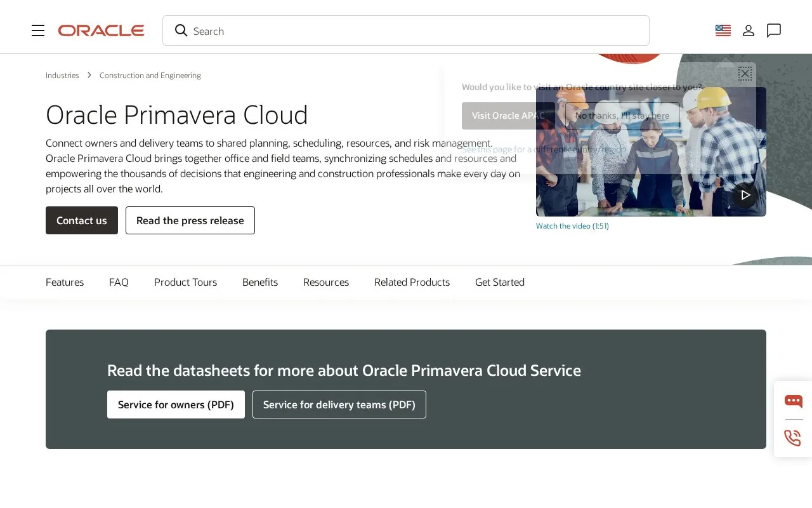
Task: Click the search magnifier icon
Action: coord(181,30)
